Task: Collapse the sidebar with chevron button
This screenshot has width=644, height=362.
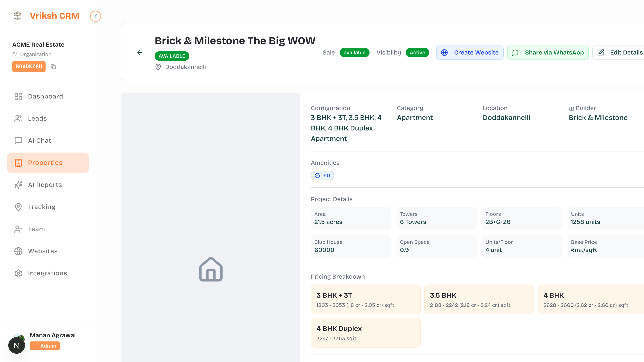Action: [x=95, y=16]
